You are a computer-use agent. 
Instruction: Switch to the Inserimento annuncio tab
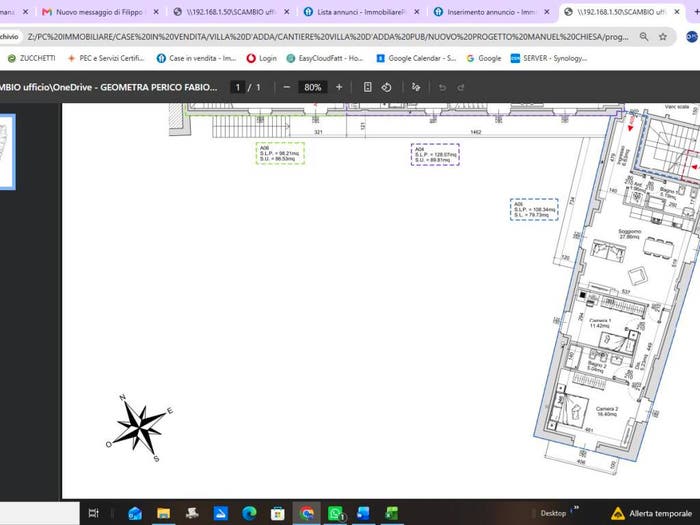[490, 12]
